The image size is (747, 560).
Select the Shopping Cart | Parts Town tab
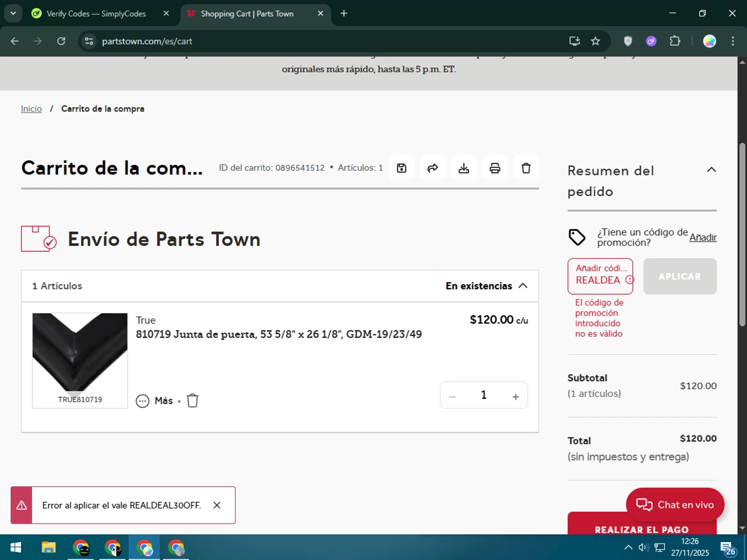[247, 13]
